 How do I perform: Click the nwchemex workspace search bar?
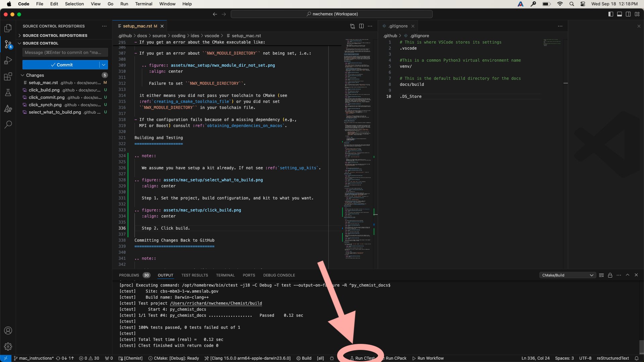[331, 14]
